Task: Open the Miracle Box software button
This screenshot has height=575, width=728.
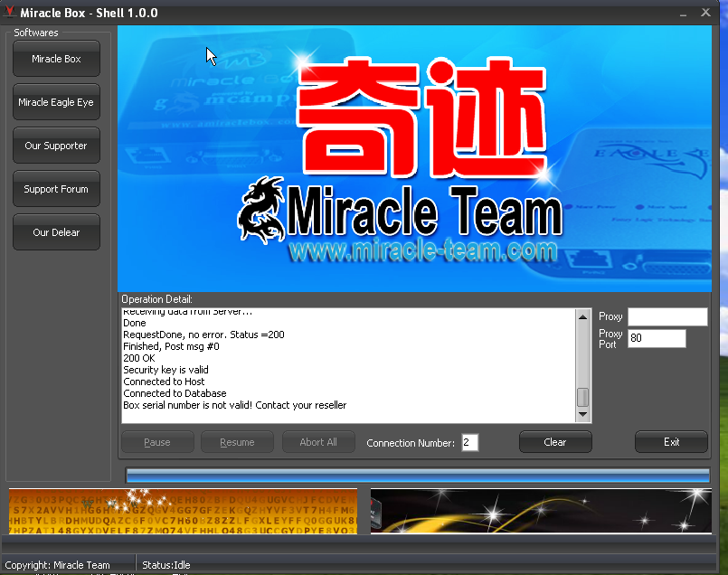Action: point(56,59)
